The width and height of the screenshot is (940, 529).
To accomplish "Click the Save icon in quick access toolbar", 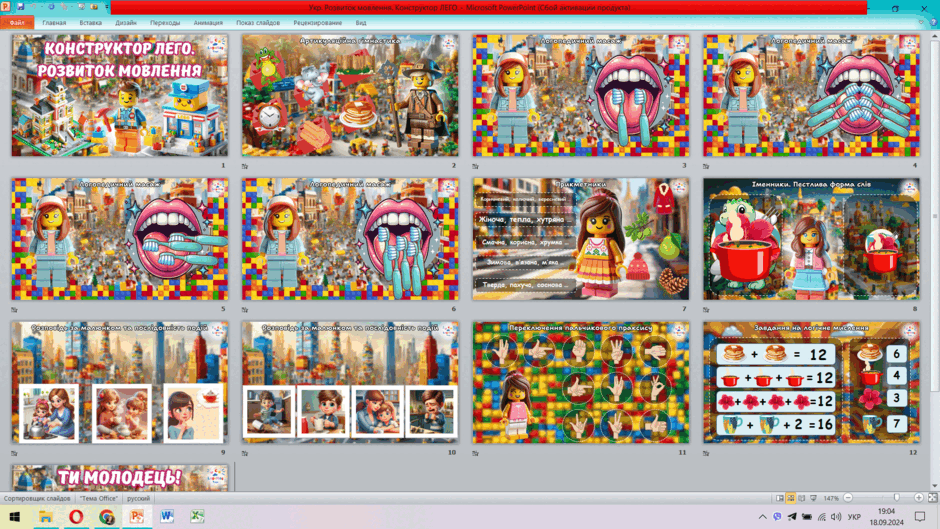I will [20, 7].
